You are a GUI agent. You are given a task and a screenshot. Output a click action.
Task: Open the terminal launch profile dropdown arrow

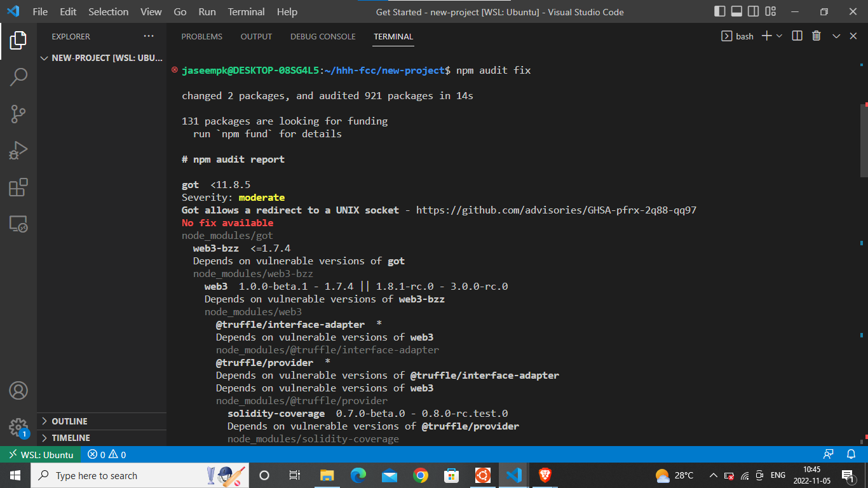pyautogui.click(x=780, y=36)
